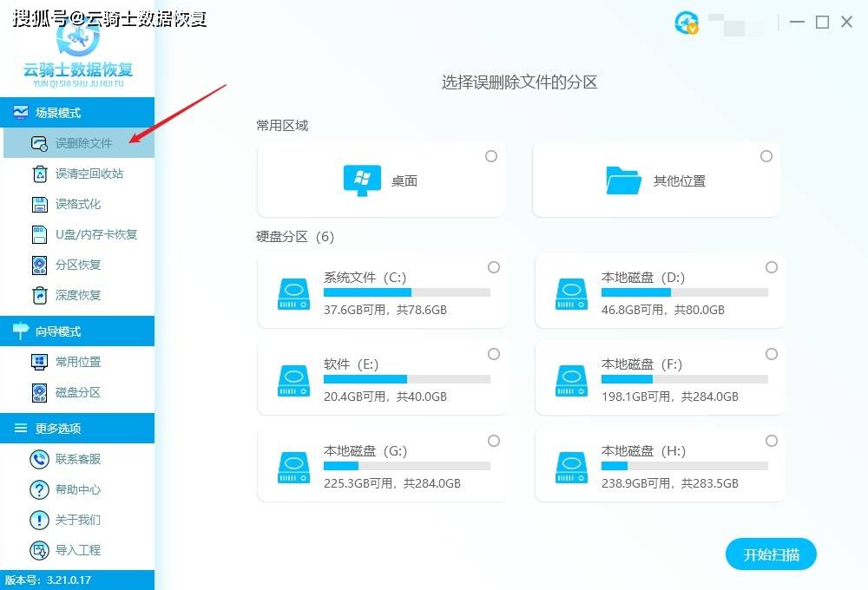The width and height of the screenshot is (868, 590).
Task: Click the drive icon for 软件 (E:)
Action: click(294, 381)
